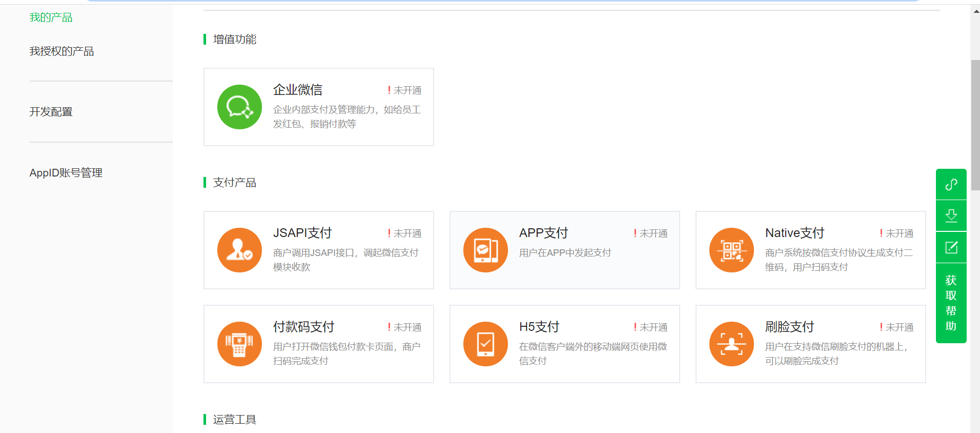This screenshot has width=980, height=433.
Task: Click the APP支付 orange phone icon
Action: pyautogui.click(x=485, y=250)
